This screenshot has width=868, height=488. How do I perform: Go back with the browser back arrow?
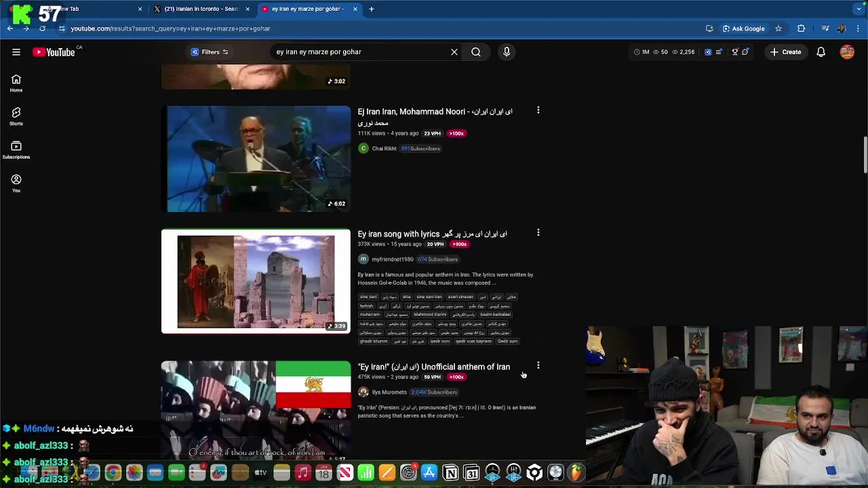tap(10, 28)
